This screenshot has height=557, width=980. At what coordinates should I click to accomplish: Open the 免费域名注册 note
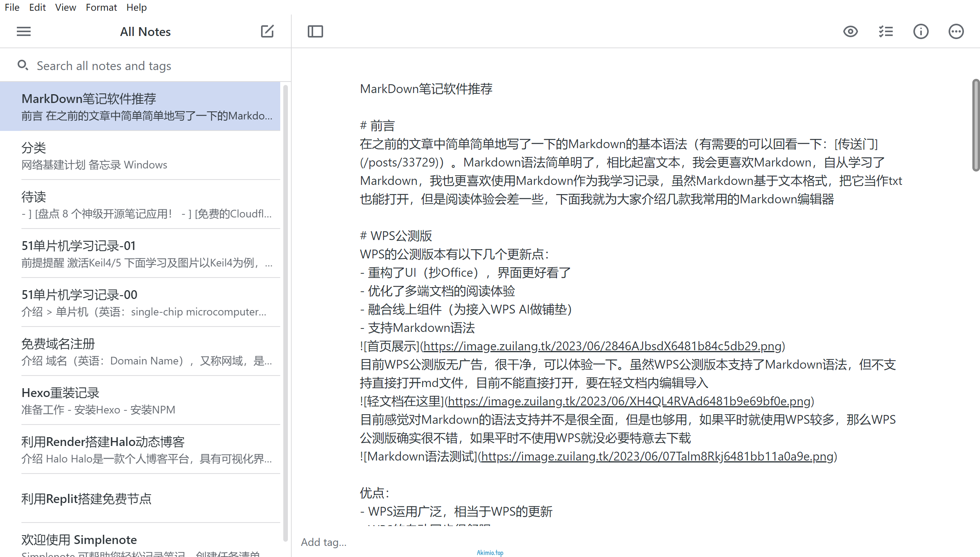140,351
